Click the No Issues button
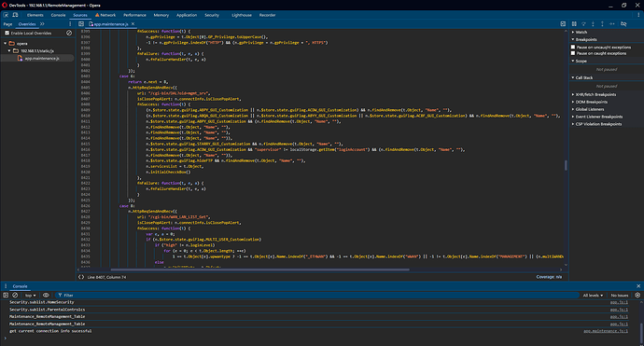Screen dimensions: 644x346 [x=620, y=295]
